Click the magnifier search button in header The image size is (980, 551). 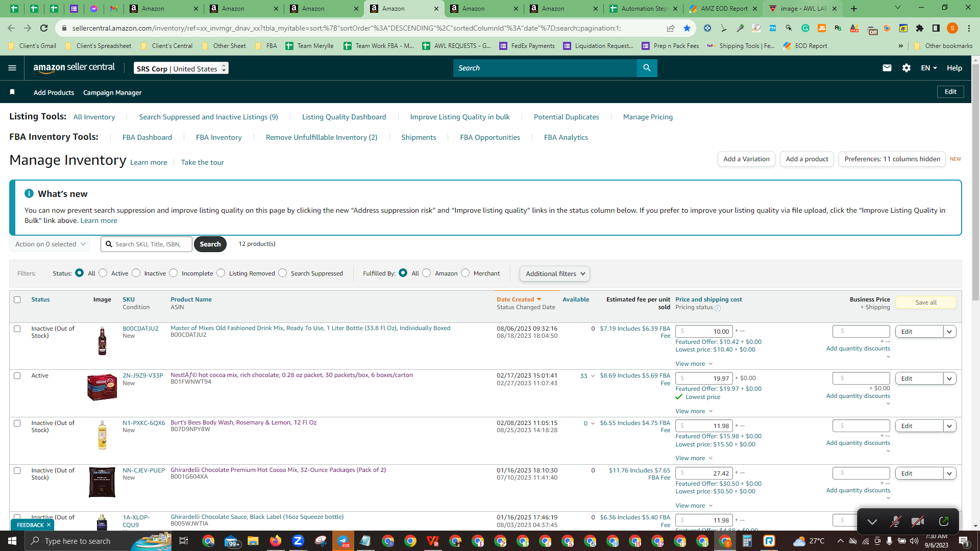point(647,68)
